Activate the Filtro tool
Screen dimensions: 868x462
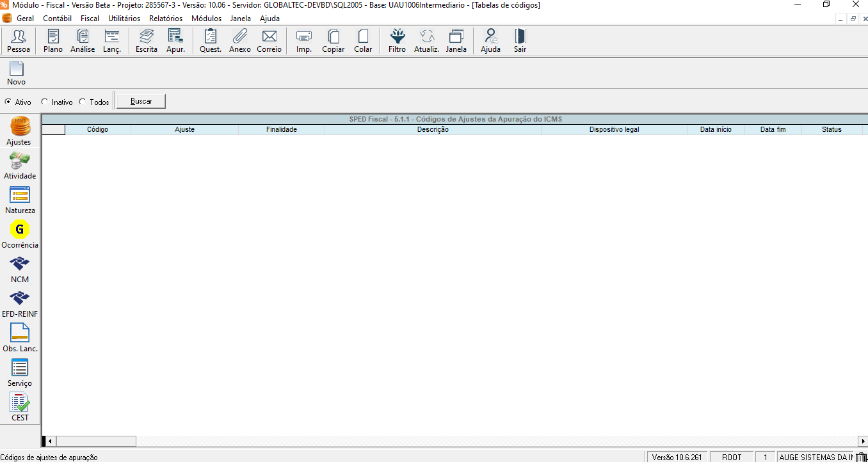click(x=397, y=40)
